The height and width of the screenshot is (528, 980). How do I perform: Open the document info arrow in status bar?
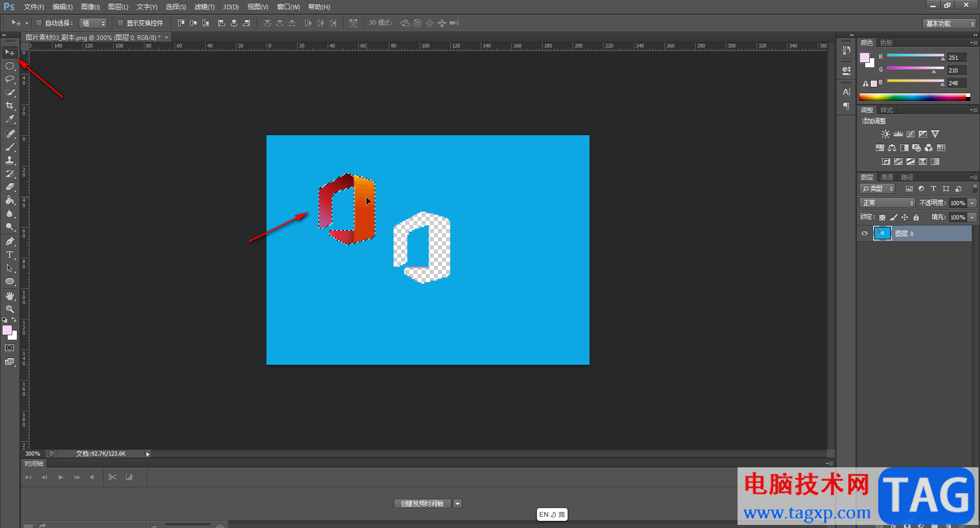pos(148,454)
